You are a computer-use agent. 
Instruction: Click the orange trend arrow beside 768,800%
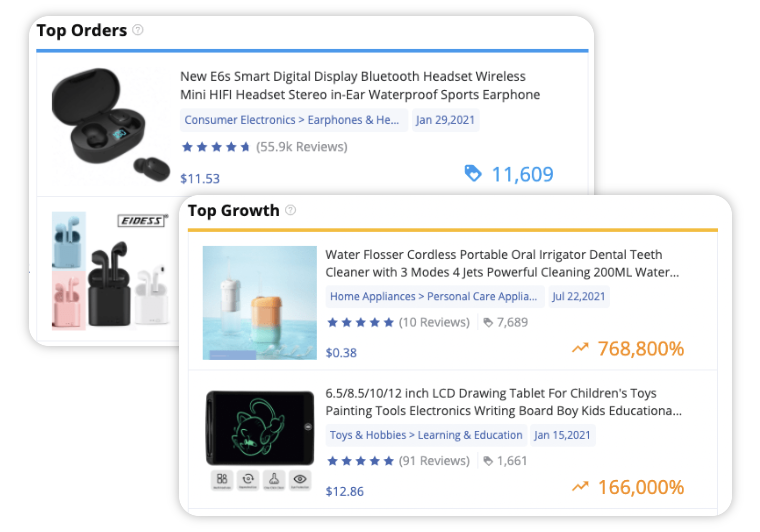point(580,348)
